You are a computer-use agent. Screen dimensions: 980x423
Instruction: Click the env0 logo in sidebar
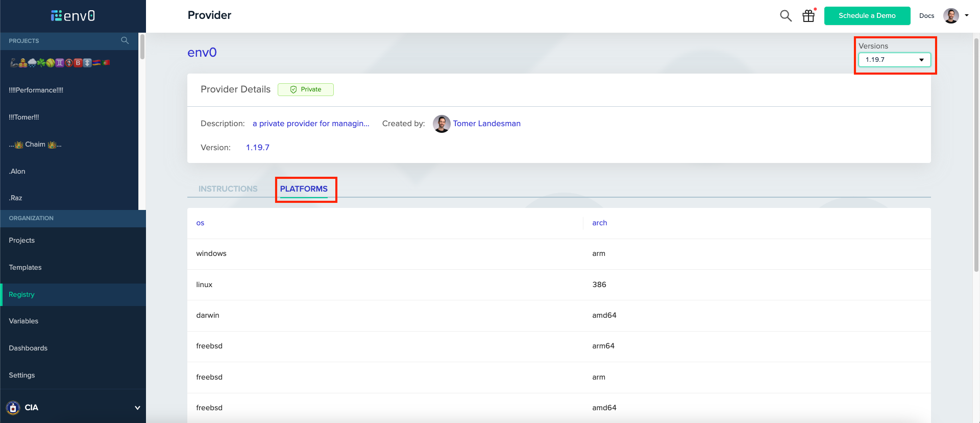point(73,16)
